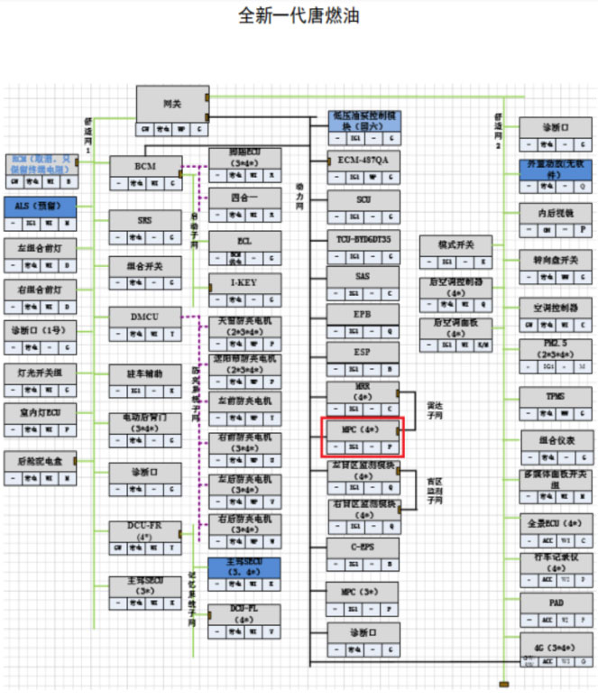The height and width of the screenshot is (700, 598).
Task: Select the I-KEY module box
Action: [x=245, y=290]
